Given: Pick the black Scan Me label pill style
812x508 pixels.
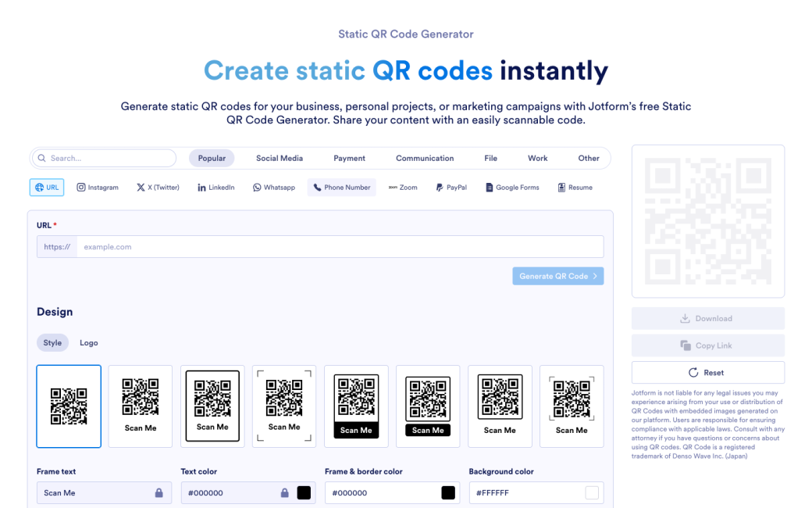Looking at the screenshot, I should 428,406.
